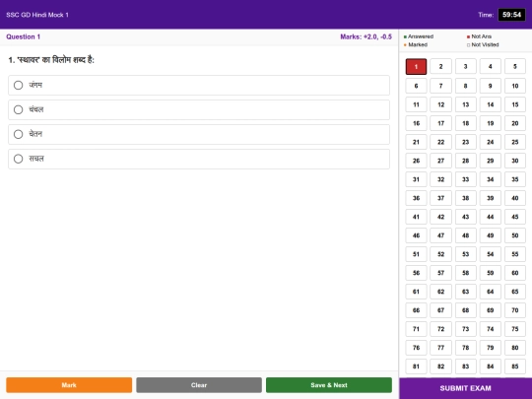The height and width of the screenshot is (399, 532).
Task: Navigate to question 46
Action: tap(416, 235)
